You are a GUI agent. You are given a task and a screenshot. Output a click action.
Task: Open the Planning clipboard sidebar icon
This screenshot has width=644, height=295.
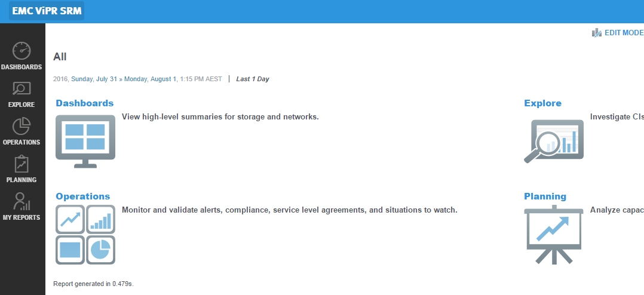coord(22,164)
